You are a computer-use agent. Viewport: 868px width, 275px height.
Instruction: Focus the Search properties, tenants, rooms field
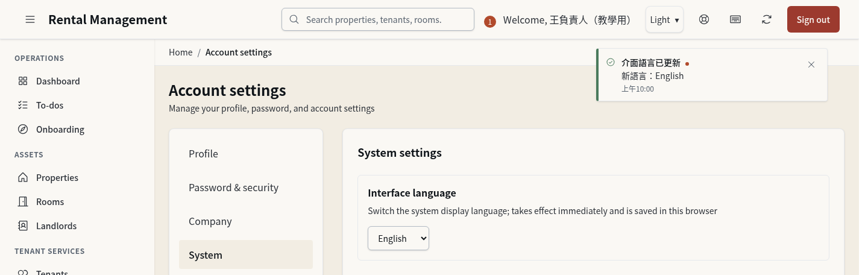(x=378, y=19)
